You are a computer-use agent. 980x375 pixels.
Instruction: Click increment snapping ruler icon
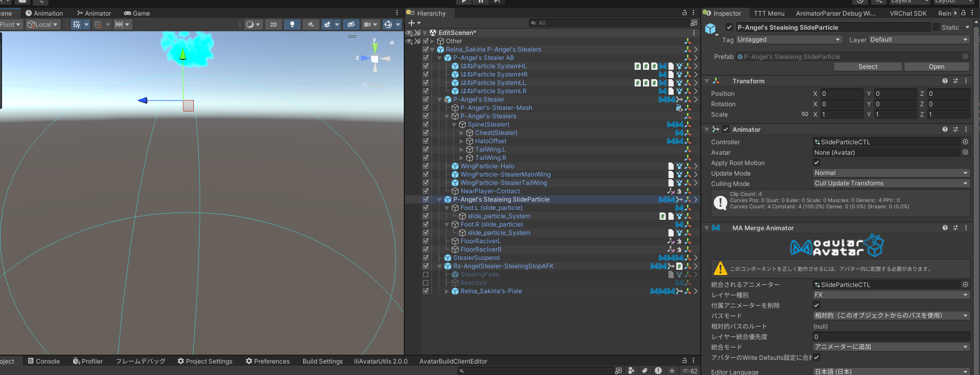pos(119,24)
